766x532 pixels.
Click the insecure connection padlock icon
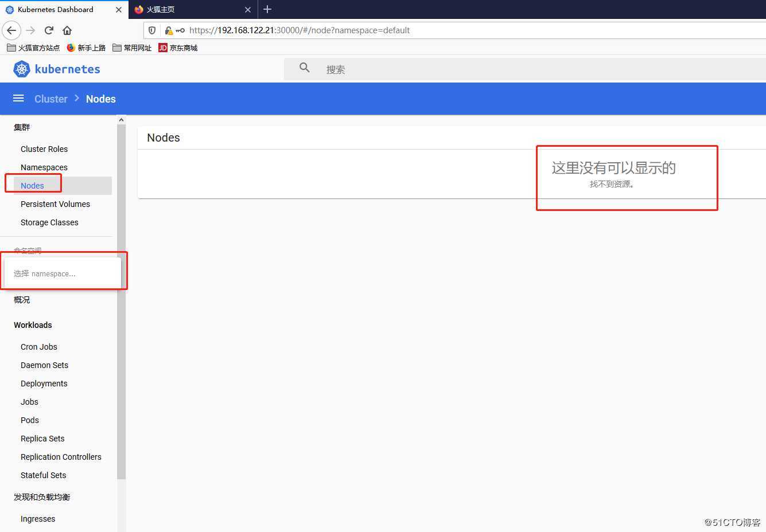click(x=169, y=30)
